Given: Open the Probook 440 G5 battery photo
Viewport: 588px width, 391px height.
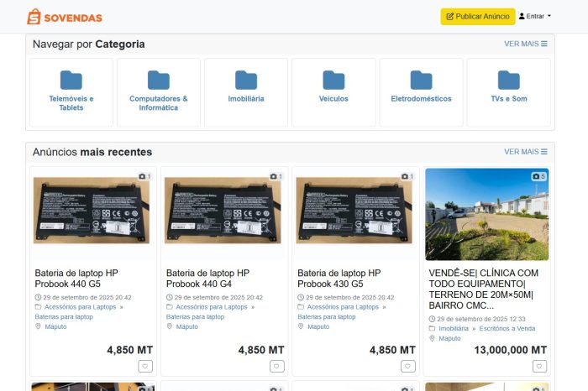Looking at the screenshot, I should click(92, 211).
